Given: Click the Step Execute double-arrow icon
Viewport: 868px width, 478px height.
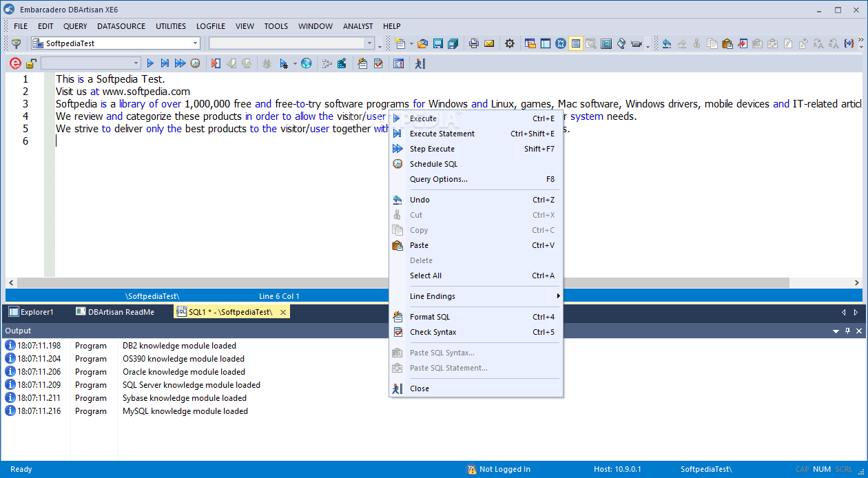Looking at the screenshot, I should coord(180,63).
